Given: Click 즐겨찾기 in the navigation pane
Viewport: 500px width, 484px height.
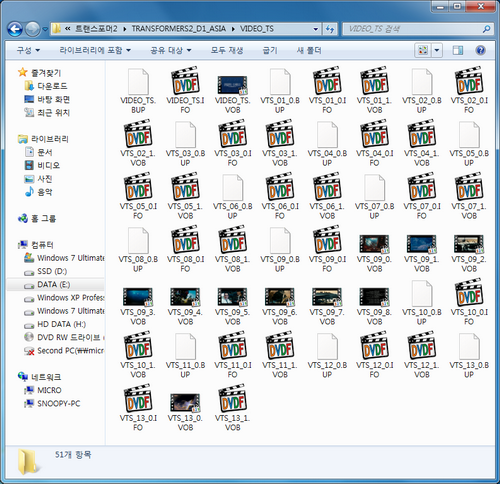Looking at the screenshot, I should point(46,73).
